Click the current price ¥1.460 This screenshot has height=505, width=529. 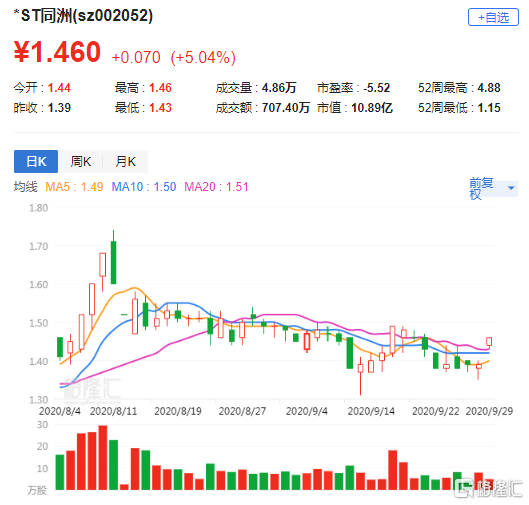click(x=57, y=52)
